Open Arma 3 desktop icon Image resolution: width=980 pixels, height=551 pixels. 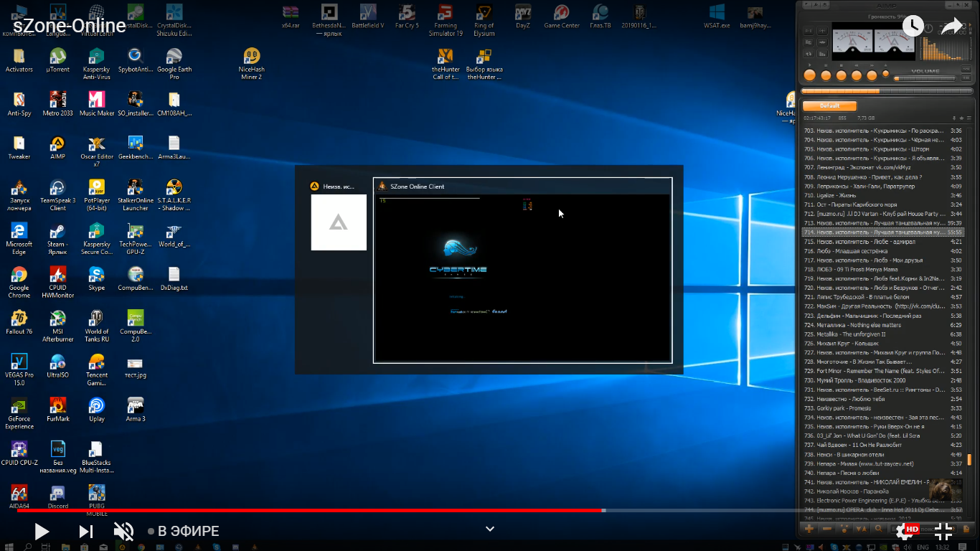pyautogui.click(x=135, y=410)
